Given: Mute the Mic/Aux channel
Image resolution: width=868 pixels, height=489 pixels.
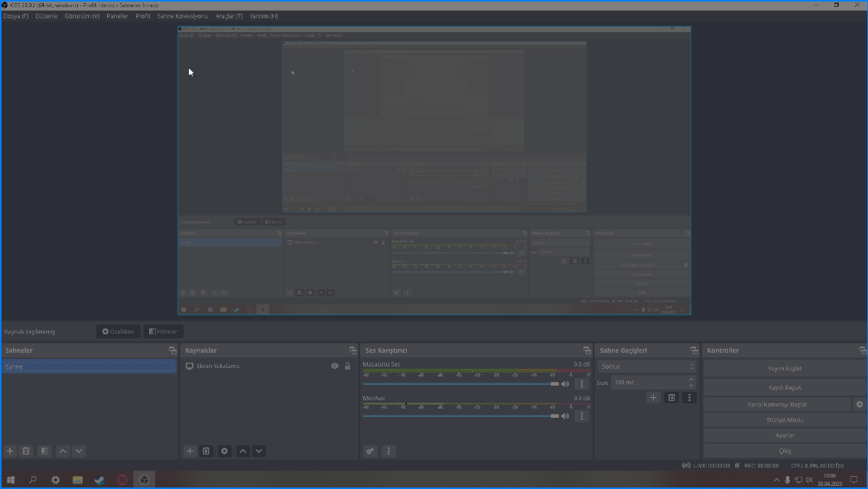Looking at the screenshot, I should [565, 416].
